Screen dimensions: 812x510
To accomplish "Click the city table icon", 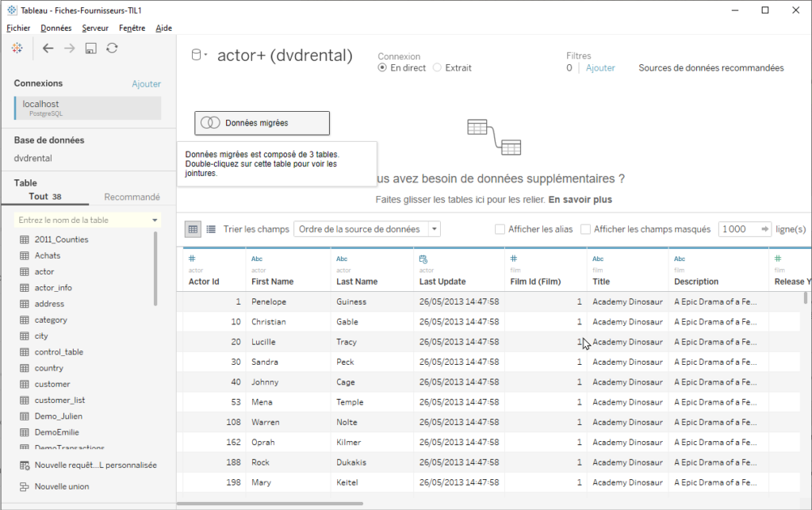I will pyautogui.click(x=25, y=336).
